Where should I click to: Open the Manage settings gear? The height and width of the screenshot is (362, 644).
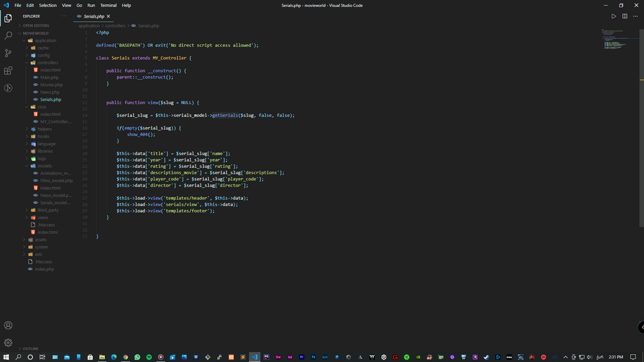click(8, 343)
